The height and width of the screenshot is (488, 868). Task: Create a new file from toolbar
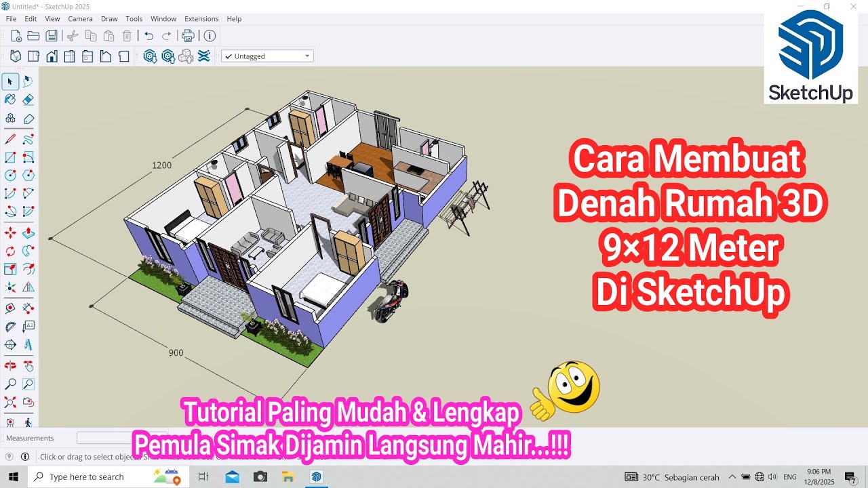(16, 36)
